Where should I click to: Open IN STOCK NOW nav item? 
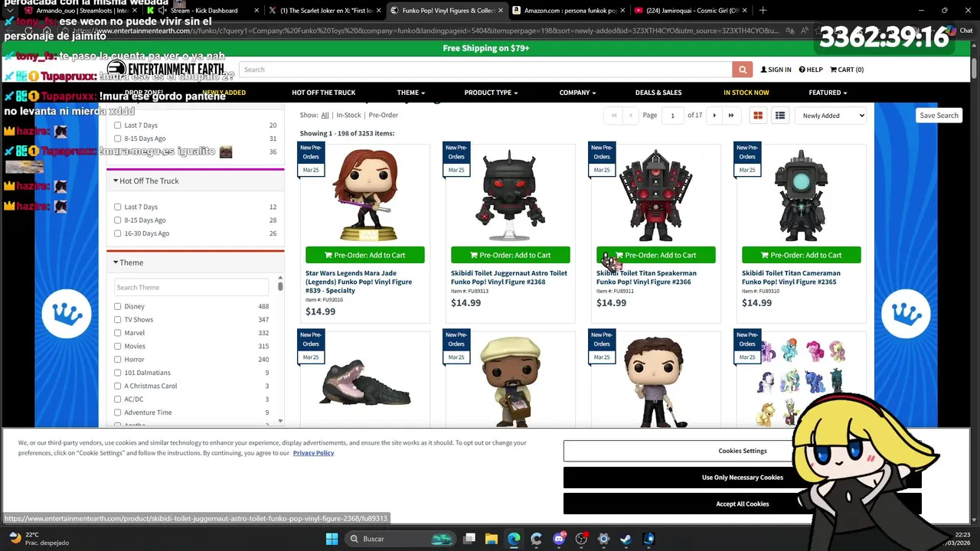pyautogui.click(x=746, y=93)
